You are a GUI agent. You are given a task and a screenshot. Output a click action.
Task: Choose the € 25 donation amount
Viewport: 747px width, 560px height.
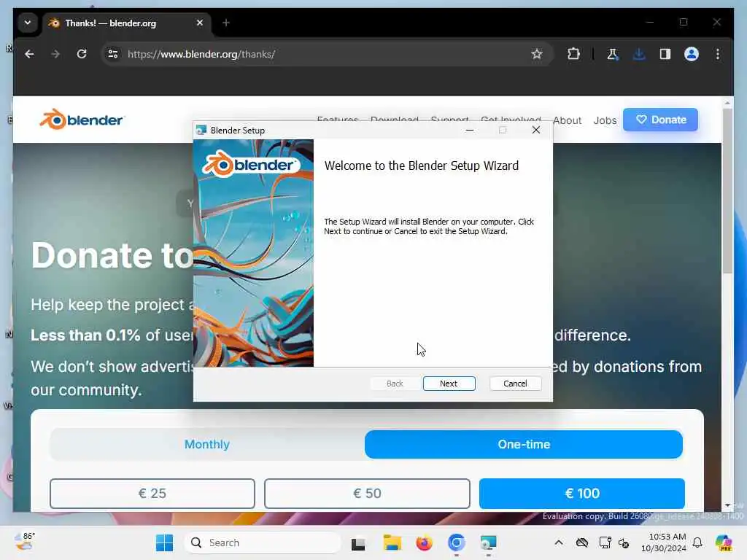point(152,494)
